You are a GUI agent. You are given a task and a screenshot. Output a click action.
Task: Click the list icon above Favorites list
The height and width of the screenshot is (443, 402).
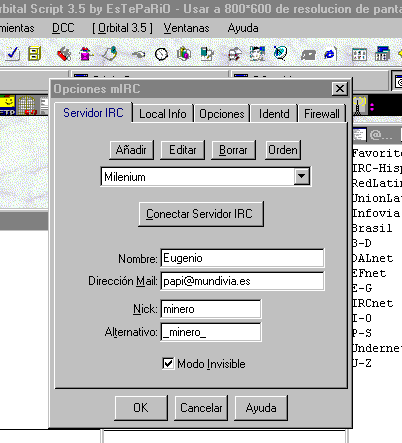click(360, 135)
